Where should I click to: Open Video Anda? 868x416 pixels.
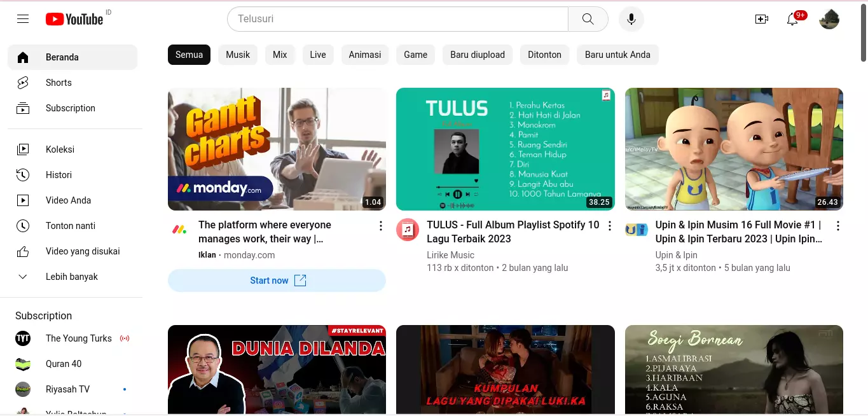72,200
